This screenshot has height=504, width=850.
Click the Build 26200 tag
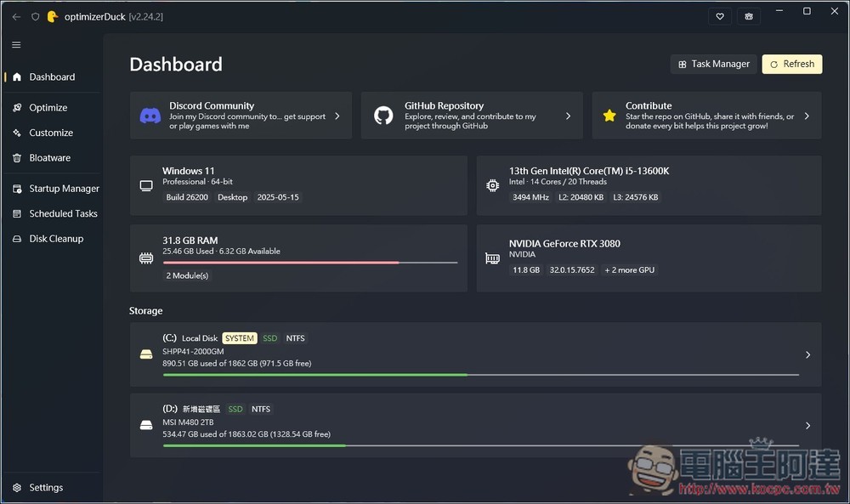(187, 197)
